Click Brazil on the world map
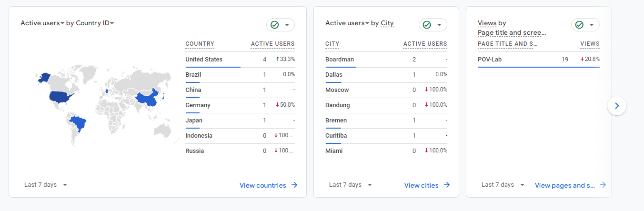644x211 pixels. coord(79,125)
